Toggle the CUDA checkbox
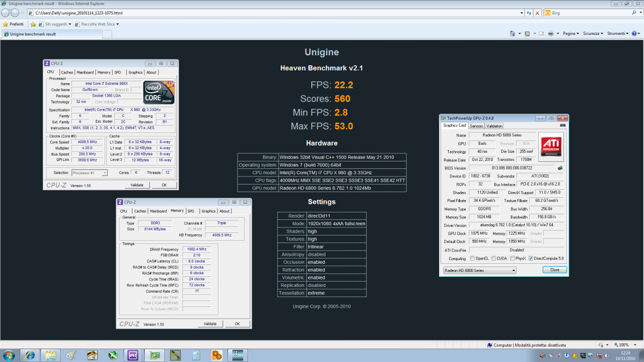This screenshot has height=362, width=644. coord(492,258)
